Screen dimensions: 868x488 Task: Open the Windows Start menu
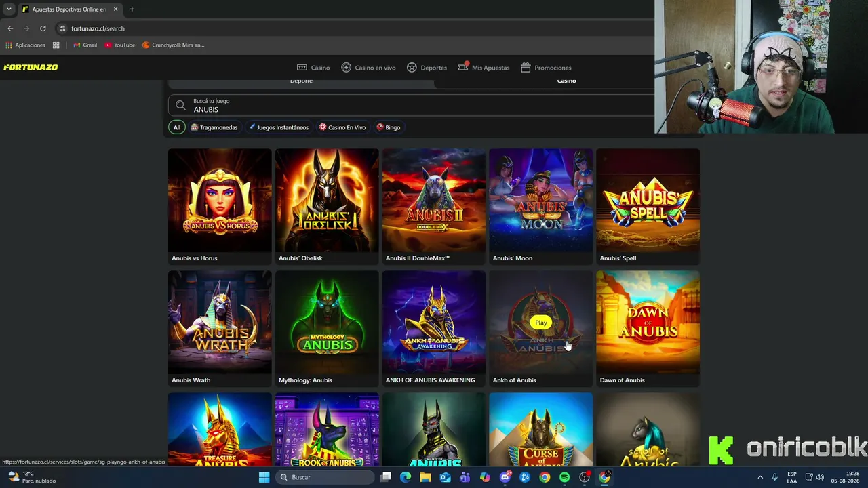(x=264, y=477)
